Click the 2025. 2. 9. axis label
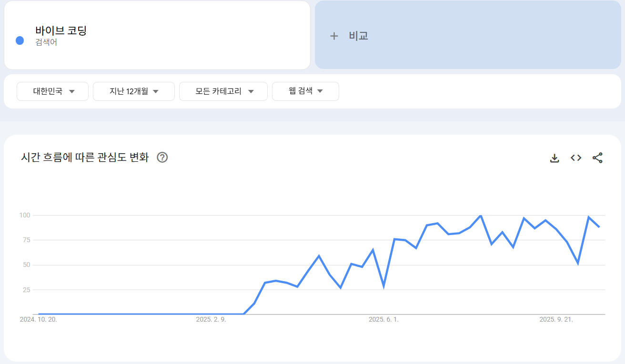 [x=211, y=320]
